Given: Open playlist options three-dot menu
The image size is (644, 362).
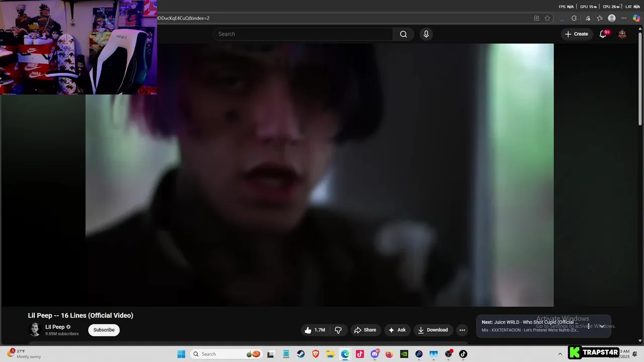Looking at the screenshot, I should 588,326.
